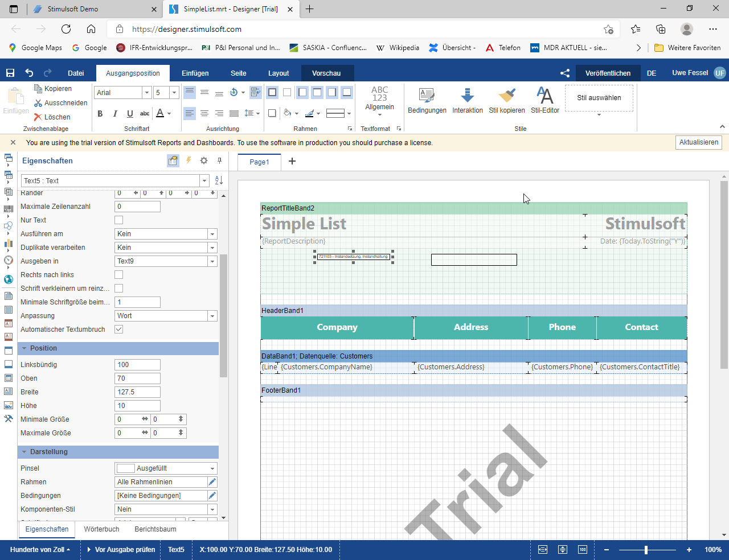Switch to the Seite ribbon tab

coord(239,73)
